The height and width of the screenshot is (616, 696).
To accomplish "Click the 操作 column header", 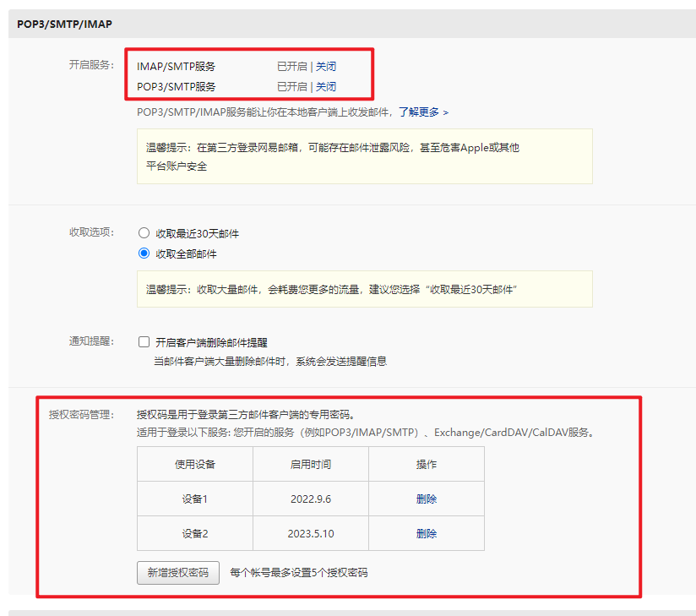I will pos(427,465).
